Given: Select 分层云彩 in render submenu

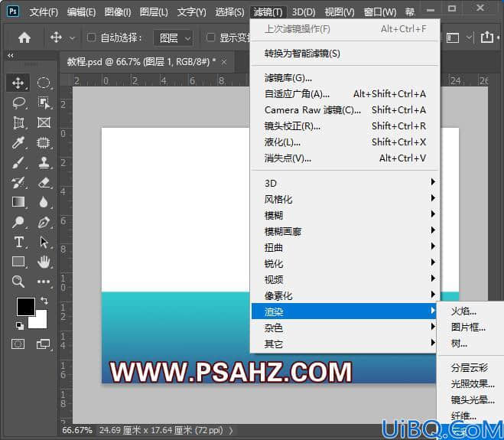Looking at the screenshot, I should click(x=470, y=367).
